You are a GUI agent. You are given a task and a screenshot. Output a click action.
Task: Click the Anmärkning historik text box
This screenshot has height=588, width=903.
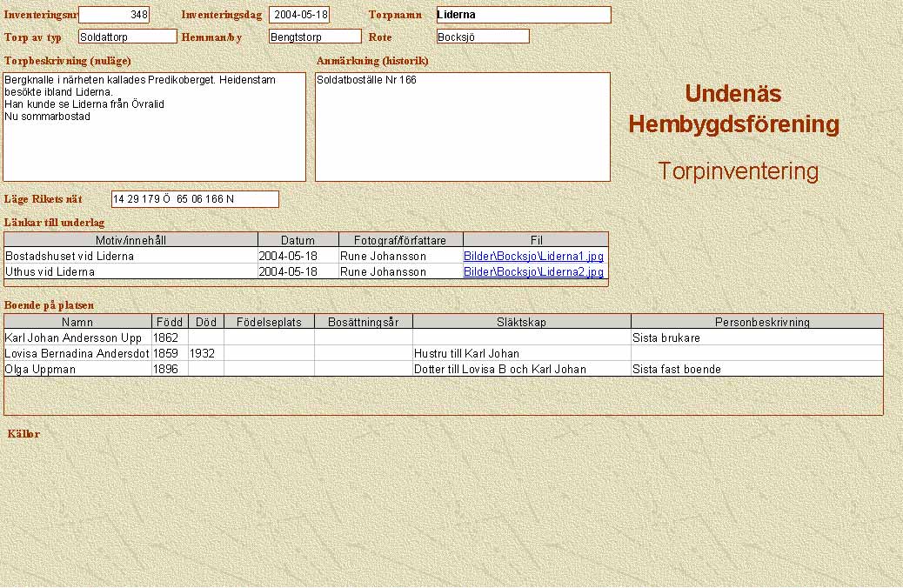click(x=463, y=127)
